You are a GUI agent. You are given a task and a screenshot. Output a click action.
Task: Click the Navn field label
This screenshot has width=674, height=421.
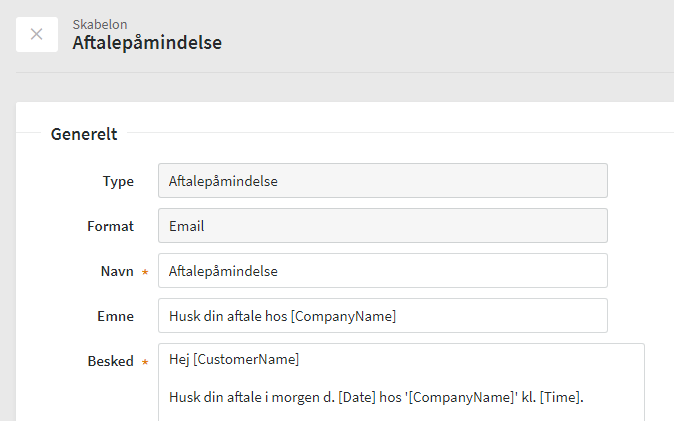click(x=116, y=271)
